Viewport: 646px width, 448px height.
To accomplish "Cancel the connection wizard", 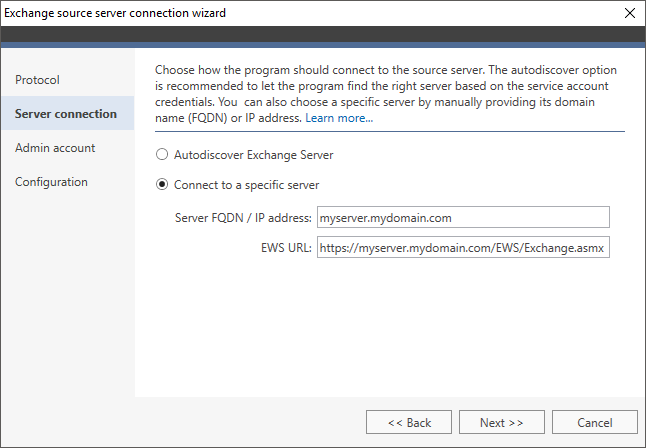I will pyautogui.click(x=595, y=422).
